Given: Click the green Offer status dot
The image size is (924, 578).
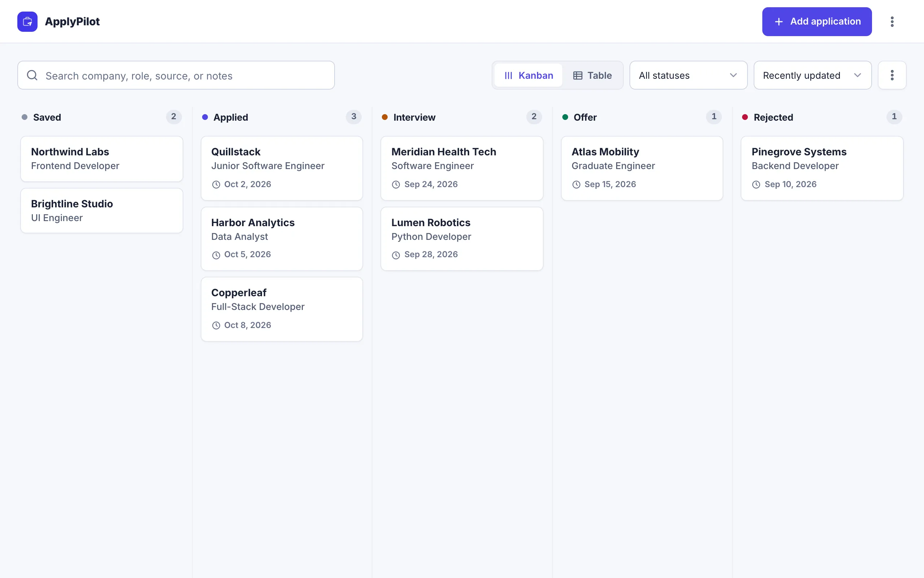Looking at the screenshot, I should (x=565, y=117).
